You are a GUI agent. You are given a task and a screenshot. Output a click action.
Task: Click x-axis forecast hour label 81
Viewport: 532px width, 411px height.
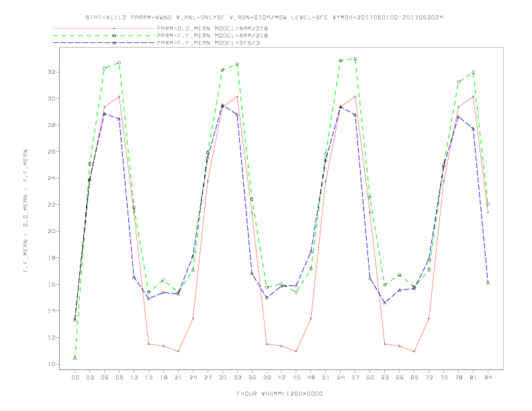[474, 377]
